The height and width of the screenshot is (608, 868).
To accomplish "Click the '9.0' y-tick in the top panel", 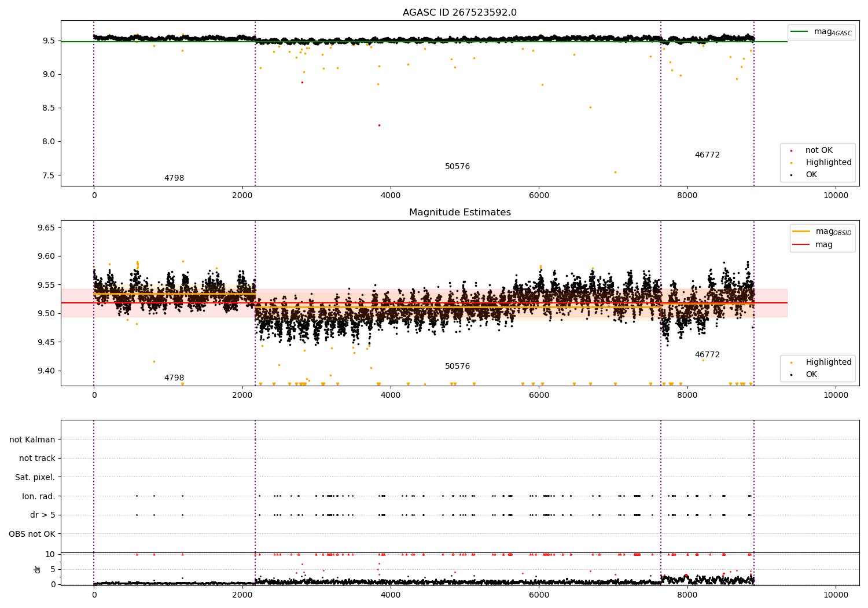I will (48, 74).
